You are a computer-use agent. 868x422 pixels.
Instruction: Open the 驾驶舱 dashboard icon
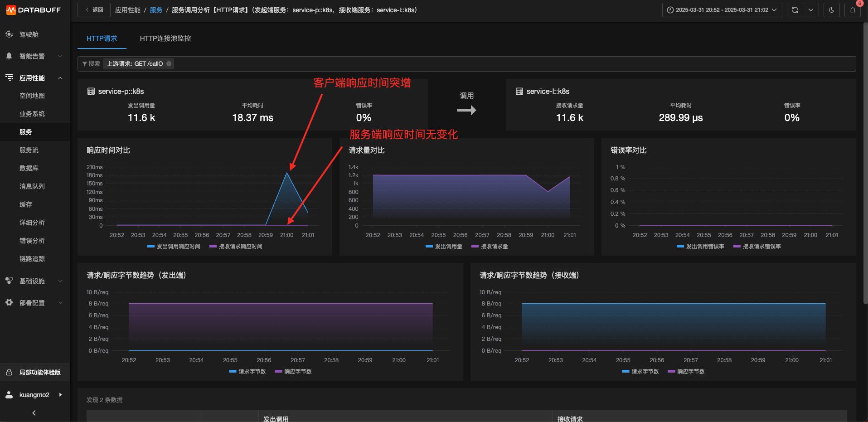tap(9, 34)
